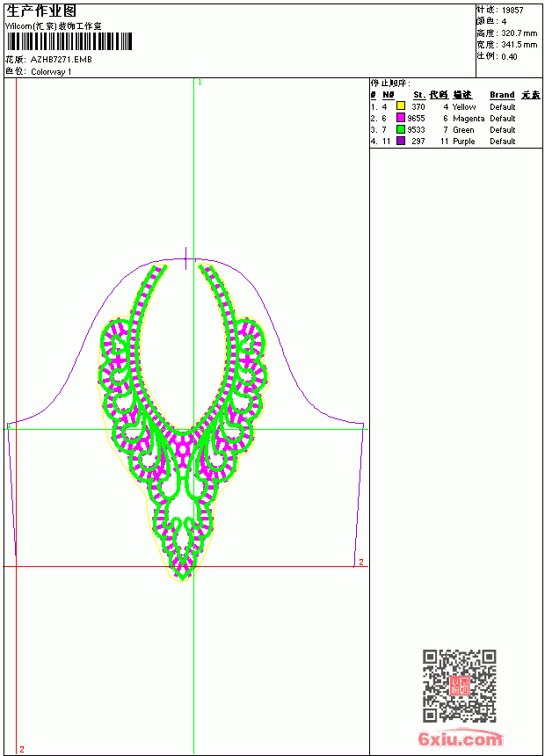Click the Brand column header

tap(502, 95)
